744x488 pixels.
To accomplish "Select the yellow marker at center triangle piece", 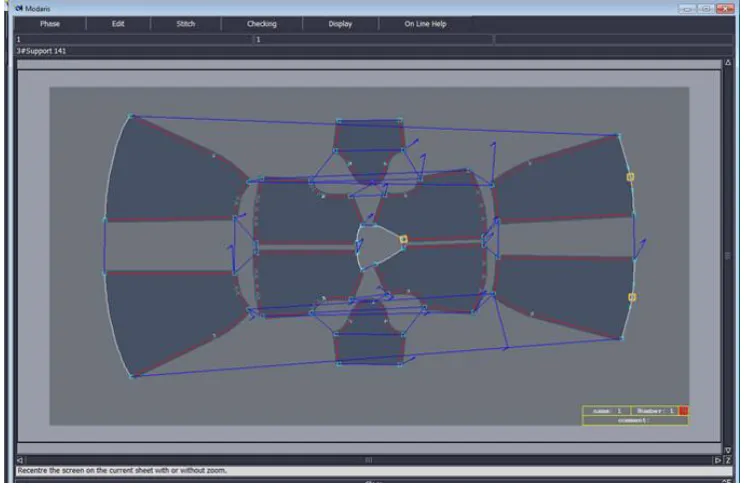I will click(403, 239).
